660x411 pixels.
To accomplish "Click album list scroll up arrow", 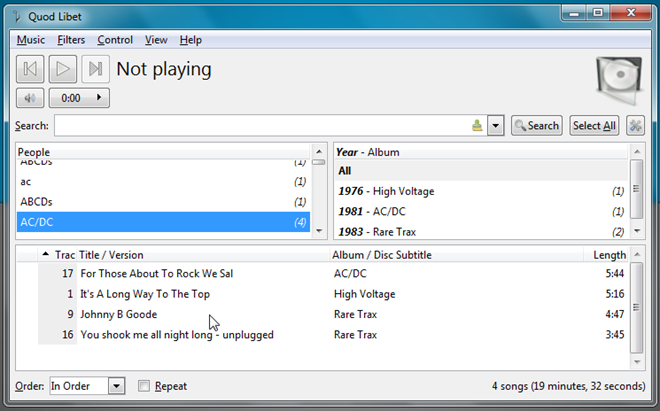I will click(x=637, y=152).
